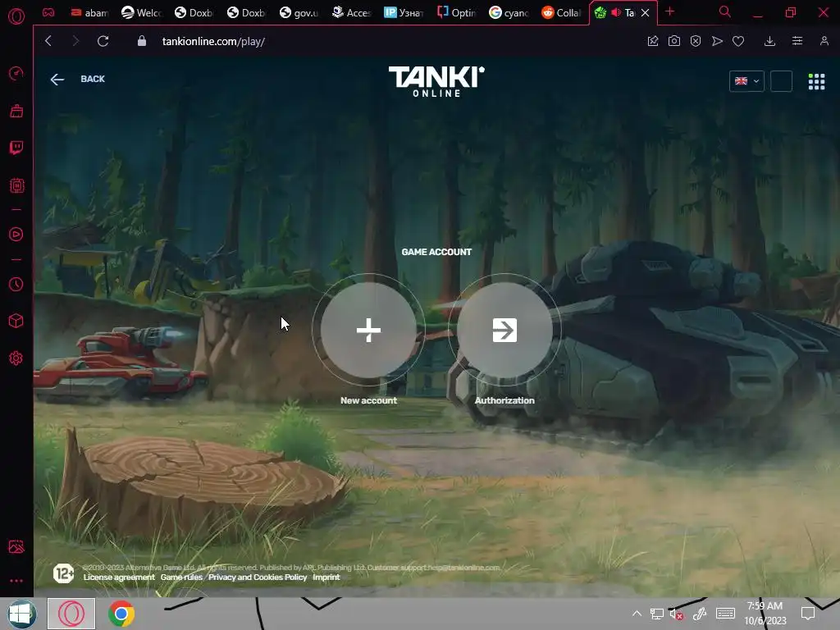Switch to the gov.uk tab
This screenshot has height=630, width=840.
click(299, 13)
